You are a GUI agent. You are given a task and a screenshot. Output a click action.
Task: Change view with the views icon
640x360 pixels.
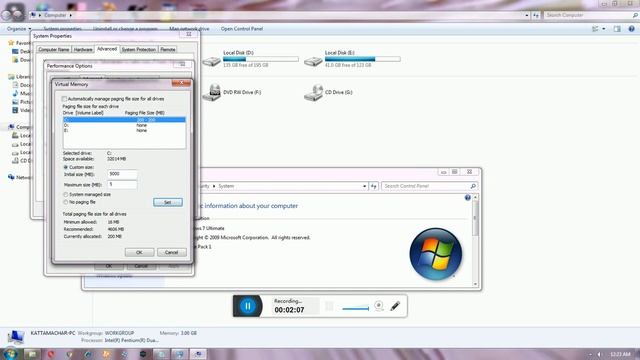595,29
